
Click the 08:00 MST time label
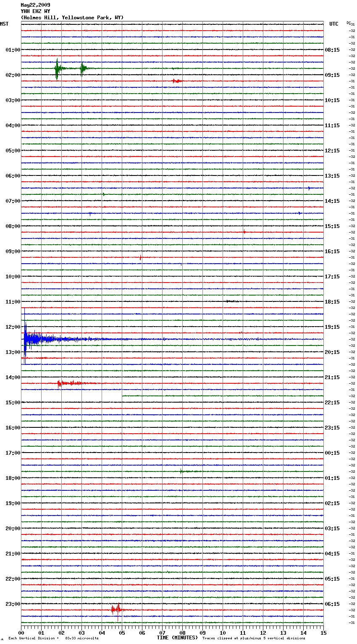pos(13,226)
